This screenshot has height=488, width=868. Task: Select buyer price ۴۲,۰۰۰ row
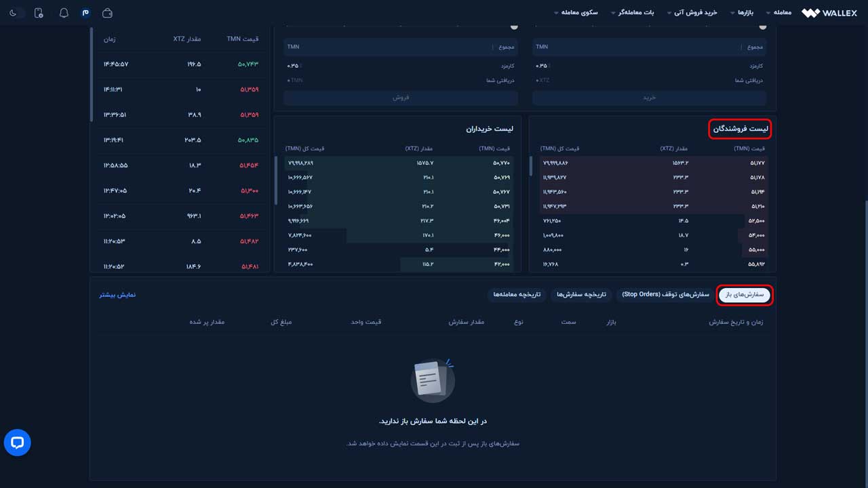(x=399, y=264)
